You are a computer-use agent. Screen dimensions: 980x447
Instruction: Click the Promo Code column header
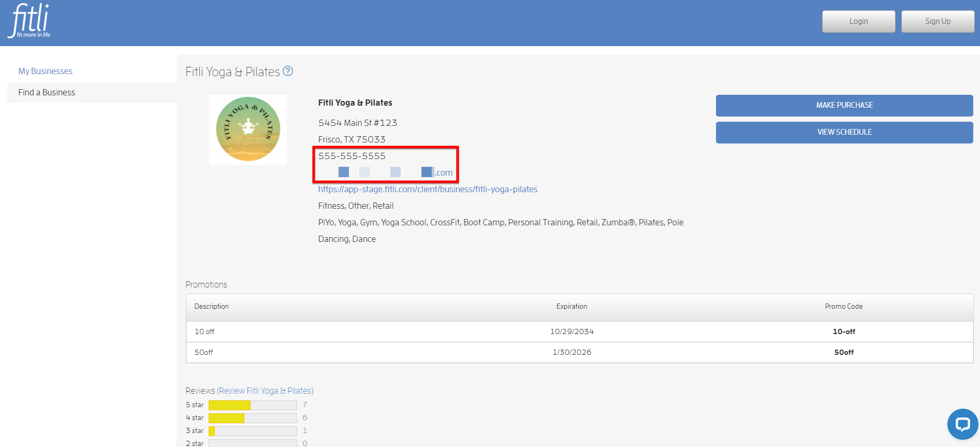tap(844, 306)
